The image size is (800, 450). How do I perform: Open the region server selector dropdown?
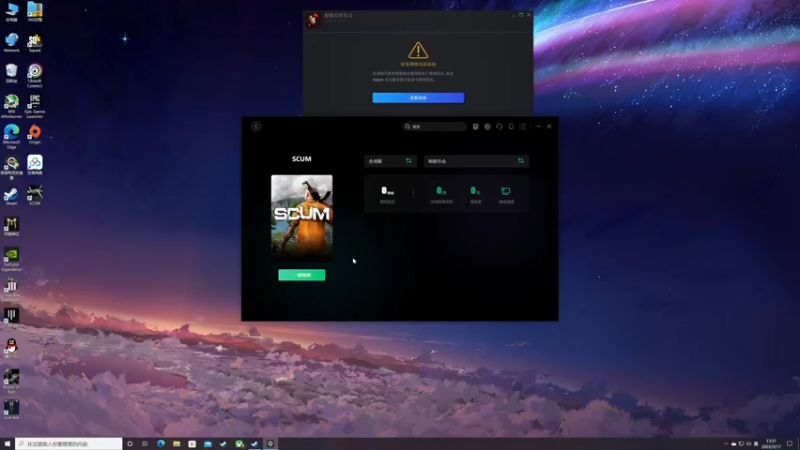click(390, 161)
